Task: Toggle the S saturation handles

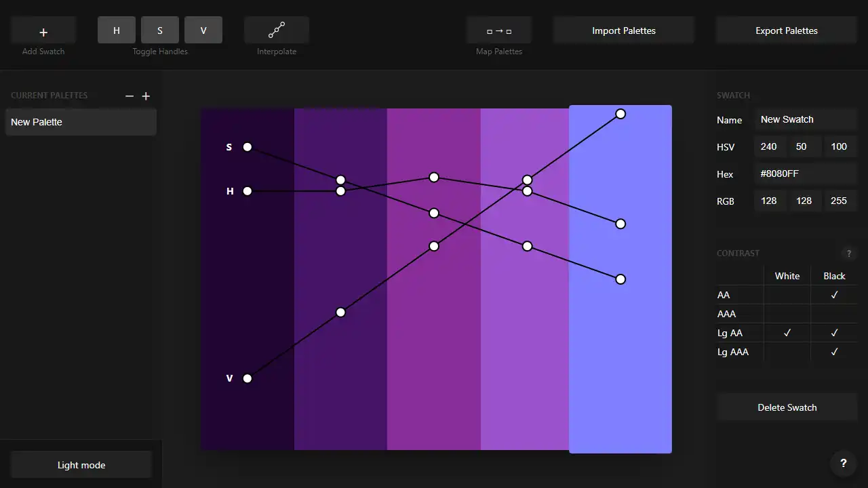Action: (x=159, y=30)
